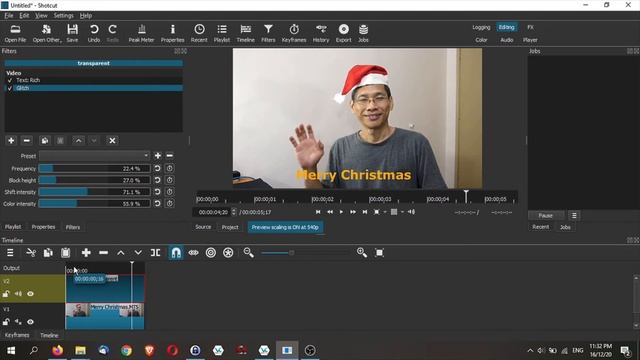
Task: Adjust the Frequency slider
Action: (x=95, y=168)
